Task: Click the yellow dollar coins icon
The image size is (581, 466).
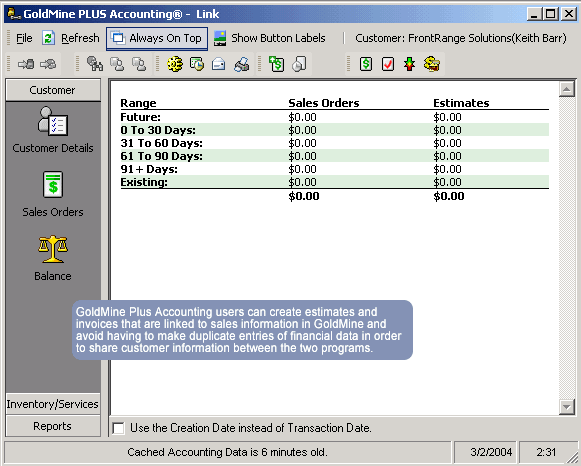Action: coord(432,64)
